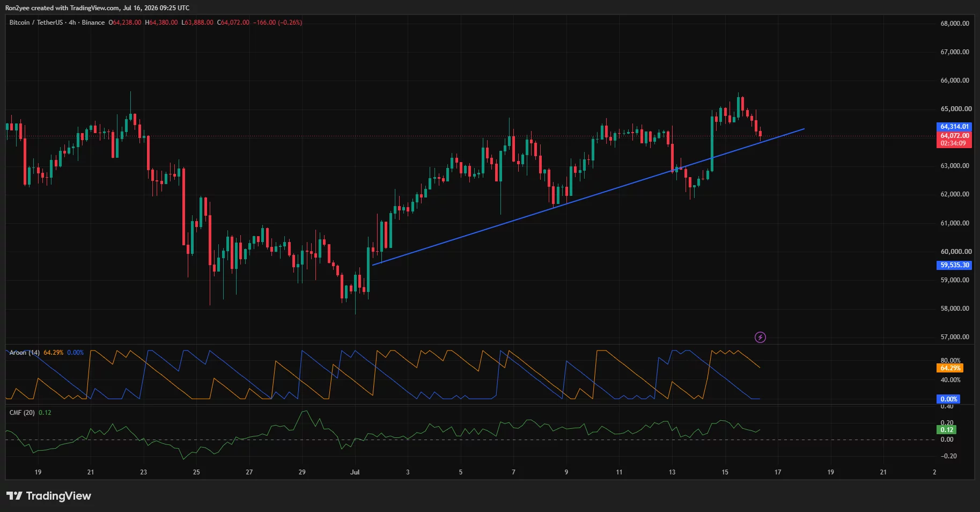
Task: Click the high value H64,380.00
Action: [161, 23]
